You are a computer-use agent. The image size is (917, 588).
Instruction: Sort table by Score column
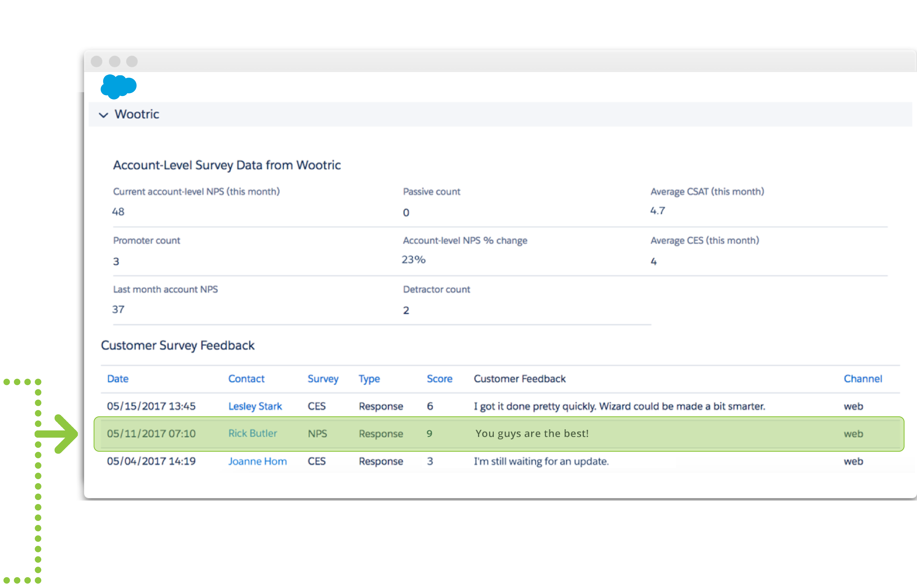click(439, 379)
